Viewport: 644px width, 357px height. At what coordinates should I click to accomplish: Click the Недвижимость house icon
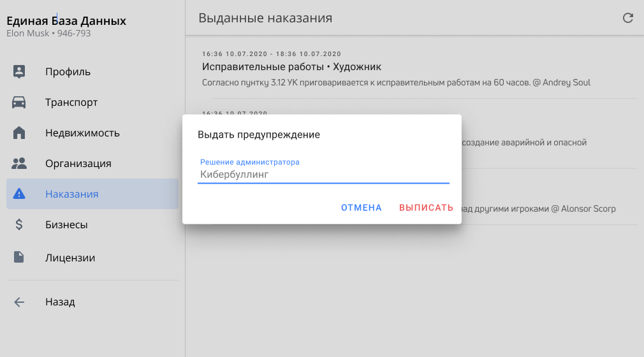[19, 133]
